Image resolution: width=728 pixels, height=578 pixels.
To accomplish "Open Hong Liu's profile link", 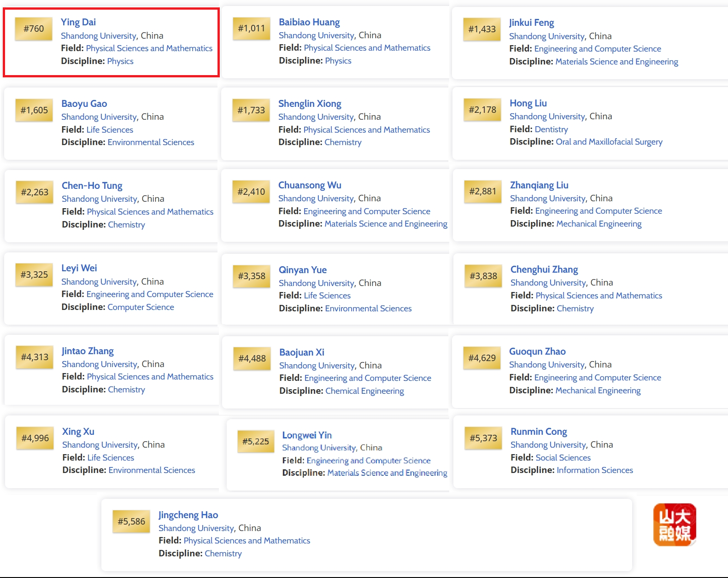I will 528,103.
